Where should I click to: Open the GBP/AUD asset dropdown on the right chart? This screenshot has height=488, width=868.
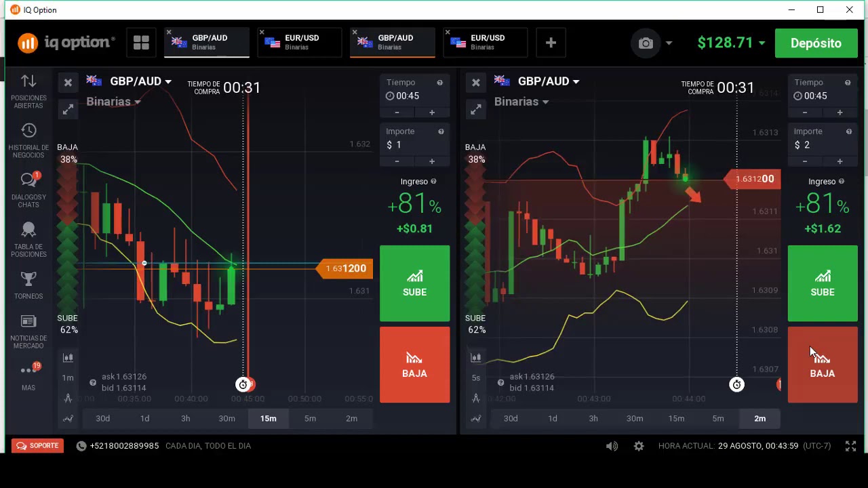pos(548,81)
